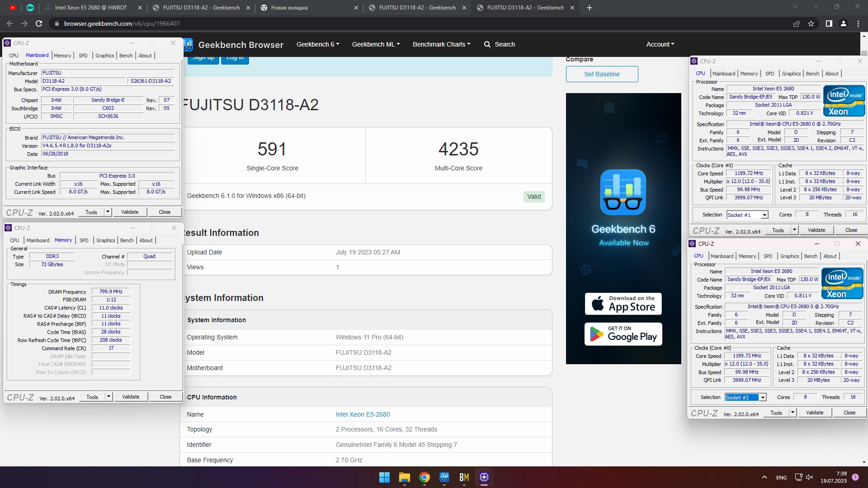This screenshot has height=488, width=868.
Task: Open CPU-Z from the taskbar
Action: click(484, 477)
